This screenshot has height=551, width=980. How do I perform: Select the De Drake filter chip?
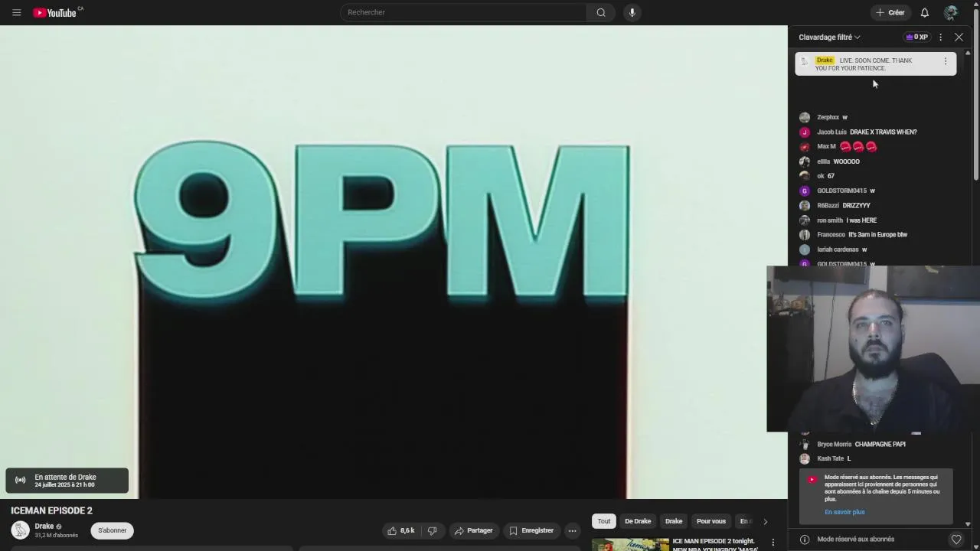coord(638,521)
